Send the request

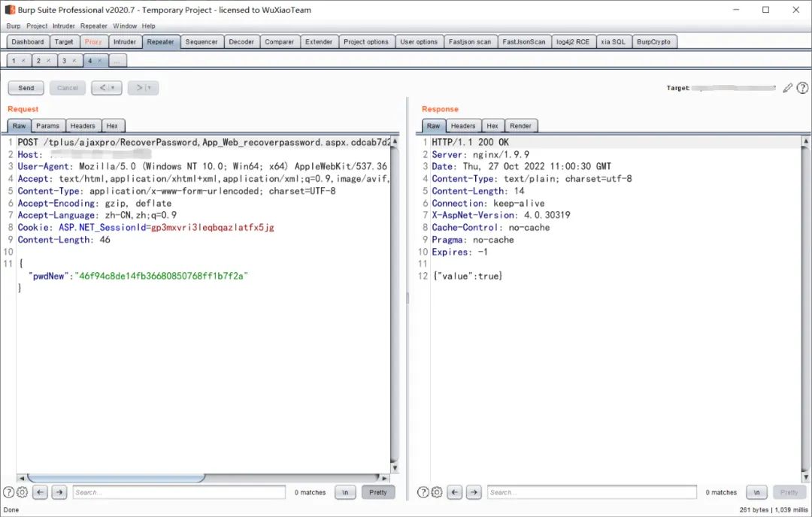(26, 88)
